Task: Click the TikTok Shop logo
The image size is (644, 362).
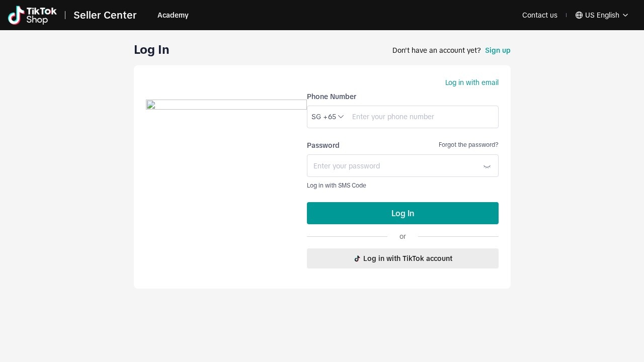Action: tap(32, 15)
